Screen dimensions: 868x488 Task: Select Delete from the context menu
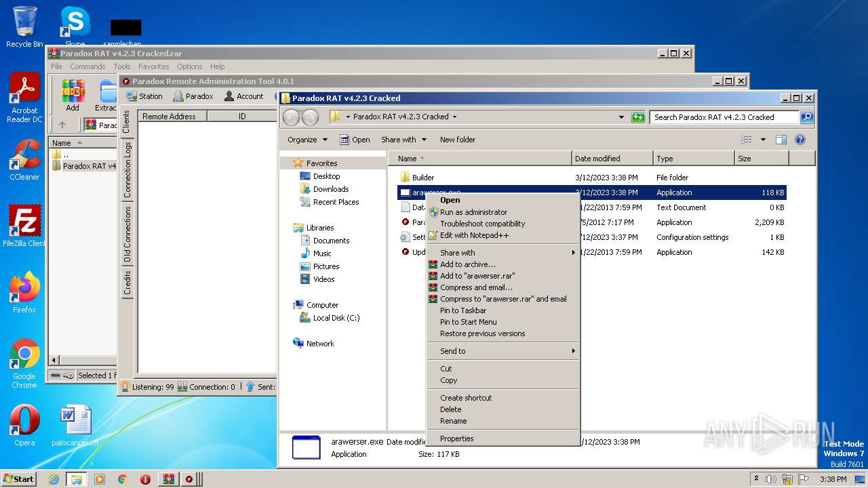[502, 409]
